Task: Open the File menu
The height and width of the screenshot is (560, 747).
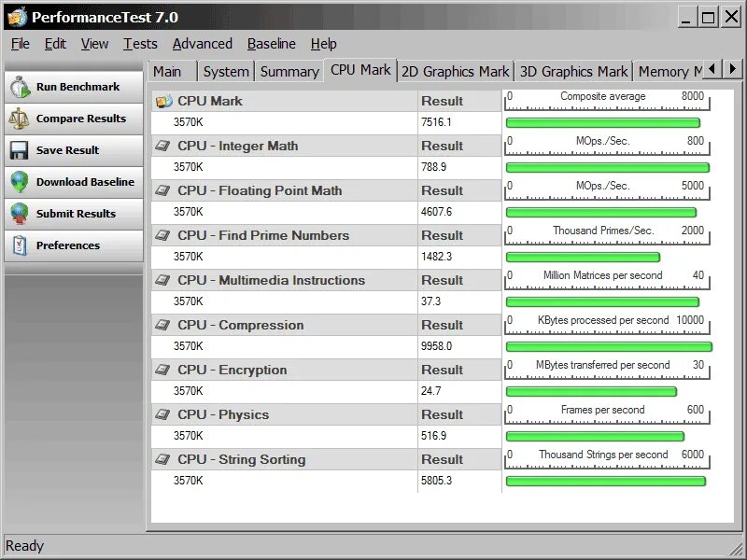Action: click(x=20, y=44)
